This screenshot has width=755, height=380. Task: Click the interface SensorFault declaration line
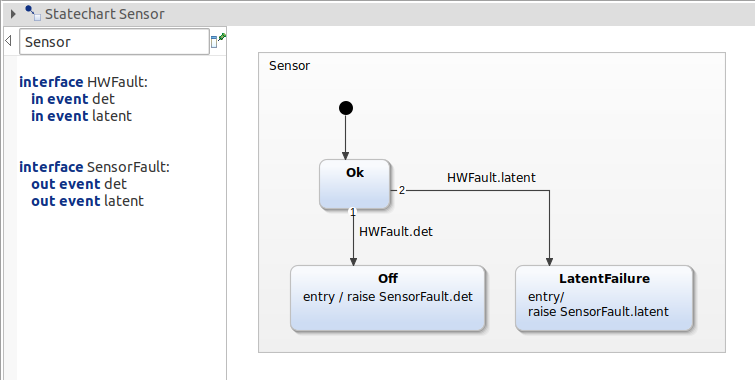pyautogui.click(x=94, y=167)
